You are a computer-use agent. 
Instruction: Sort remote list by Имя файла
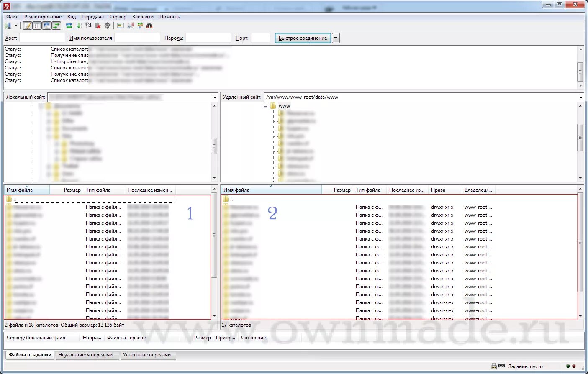tap(272, 190)
